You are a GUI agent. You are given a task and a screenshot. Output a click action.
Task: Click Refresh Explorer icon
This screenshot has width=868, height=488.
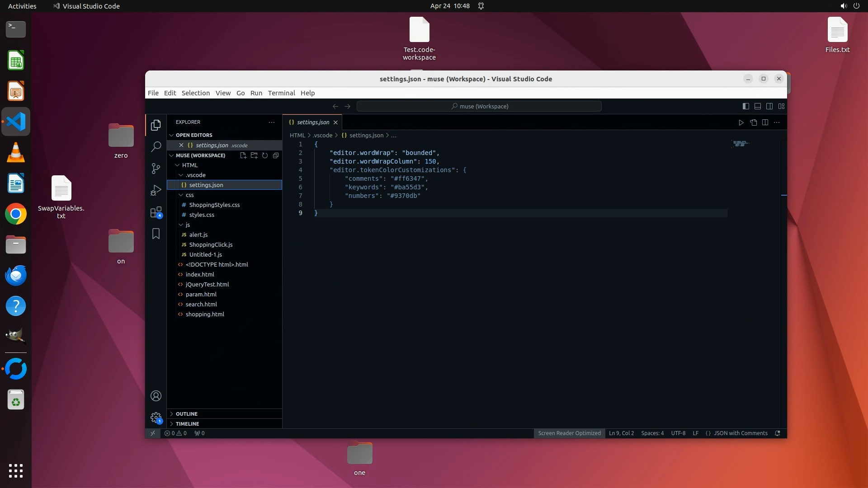[265, 155]
